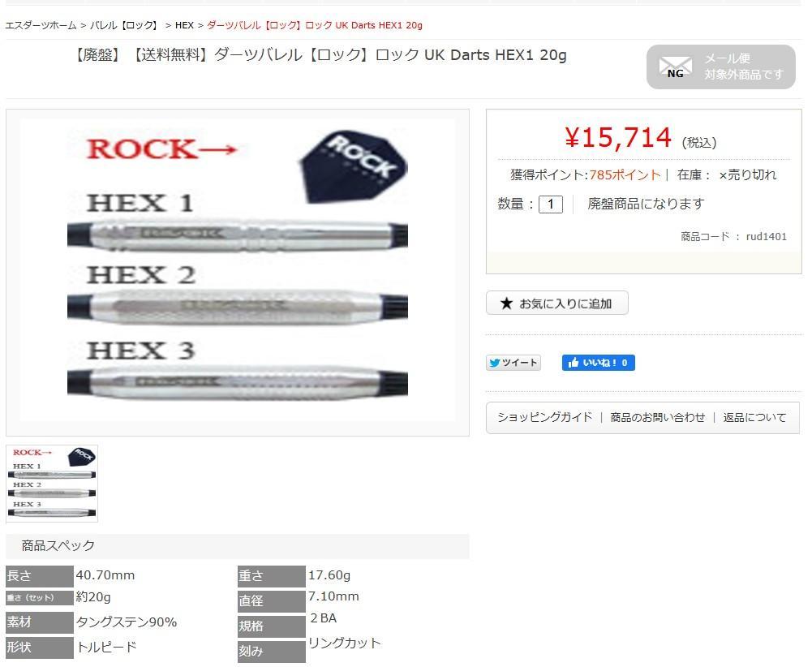Screen dimensions: 812x667
Task: Open ショッピングガイド link
Action: (x=545, y=417)
